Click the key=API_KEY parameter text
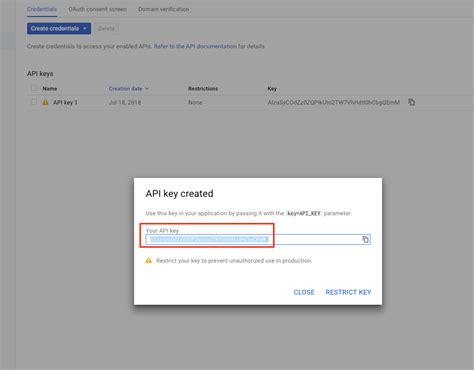 pos(304,213)
